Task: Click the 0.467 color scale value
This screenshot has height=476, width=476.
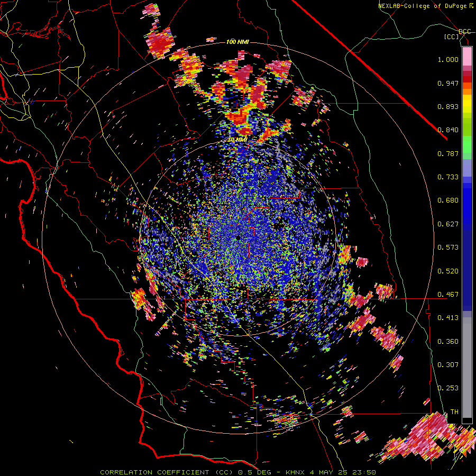Action: tap(448, 295)
